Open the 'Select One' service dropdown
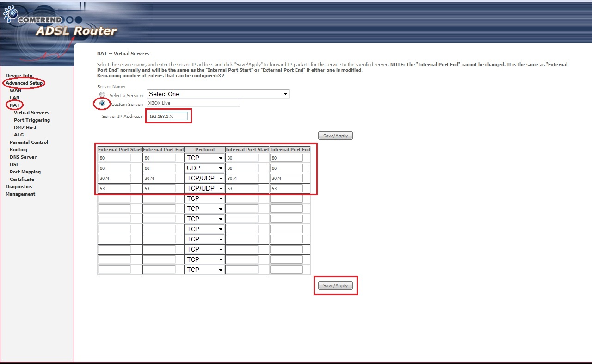Screen dimensions: 592x364 coord(218,94)
